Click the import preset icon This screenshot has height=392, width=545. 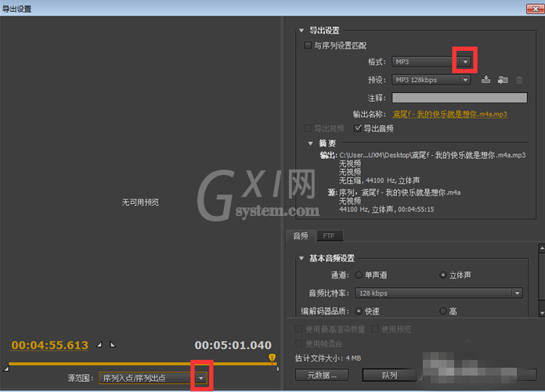[503, 80]
